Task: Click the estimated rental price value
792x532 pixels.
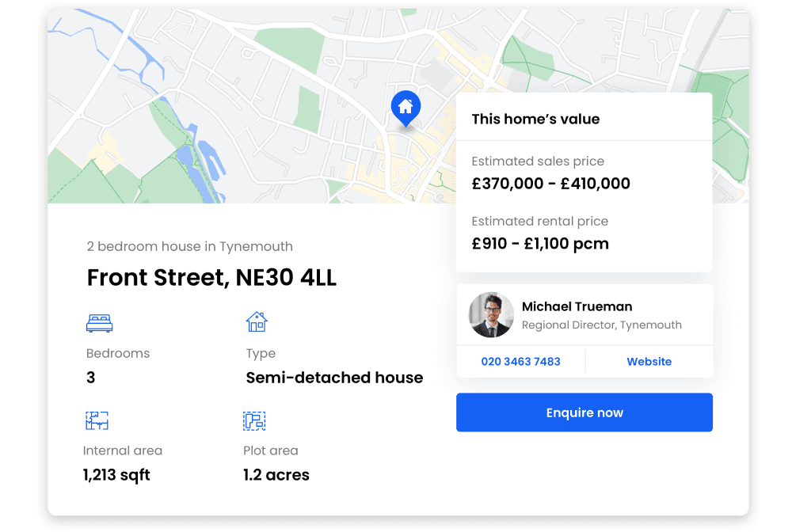Action: point(540,244)
